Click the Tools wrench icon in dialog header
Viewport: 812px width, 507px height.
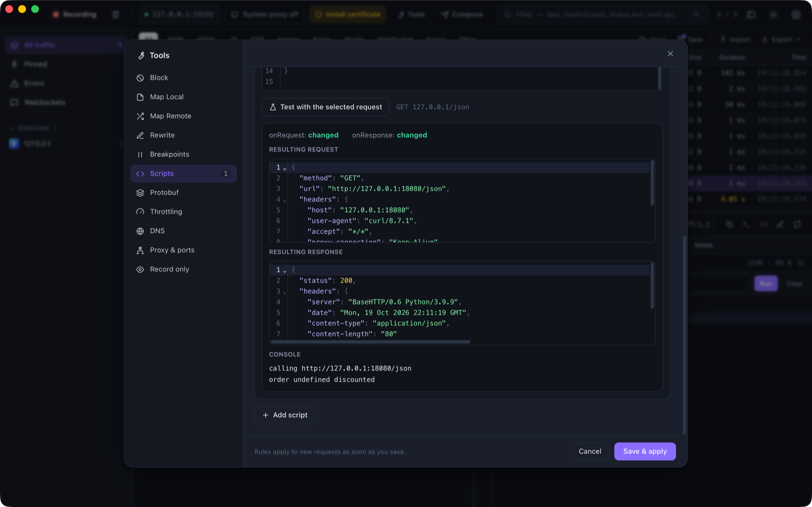coord(141,55)
